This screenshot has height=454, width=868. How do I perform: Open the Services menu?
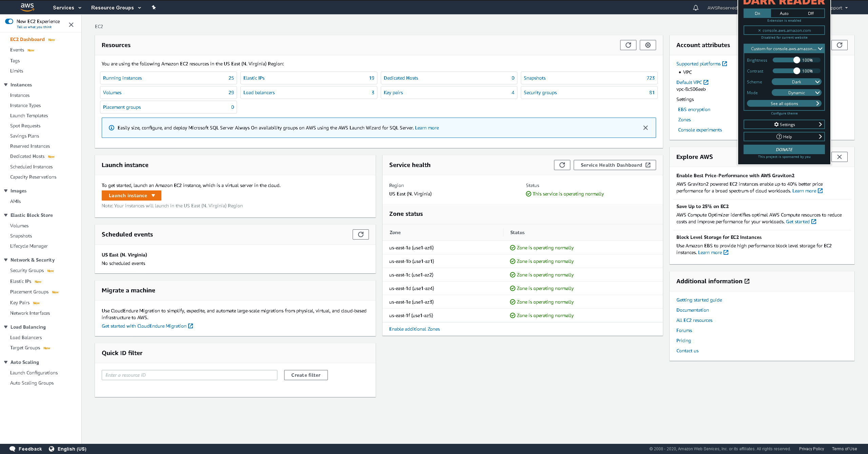click(x=67, y=7)
